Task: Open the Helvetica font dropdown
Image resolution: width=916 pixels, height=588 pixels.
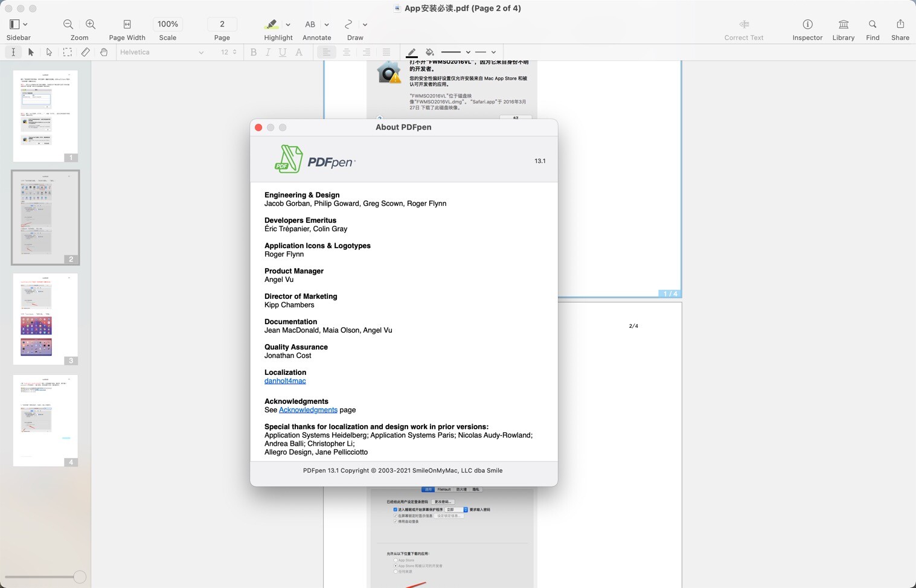Action: 162,52
